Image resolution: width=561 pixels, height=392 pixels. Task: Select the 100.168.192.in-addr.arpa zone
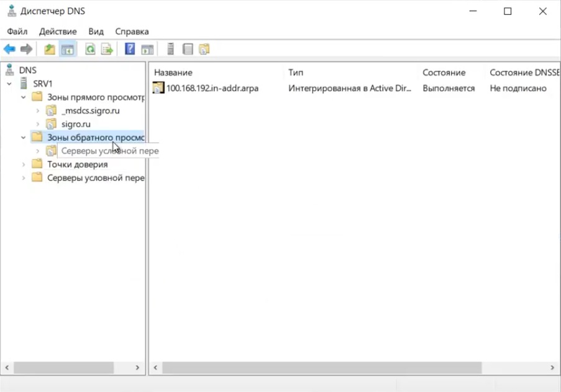(x=212, y=88)
